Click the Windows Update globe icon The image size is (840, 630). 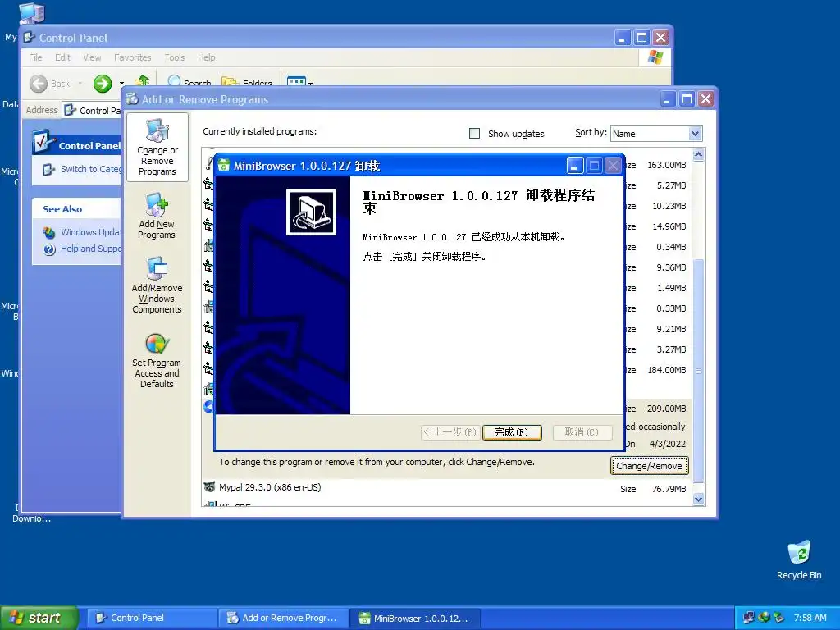[49, 233]
